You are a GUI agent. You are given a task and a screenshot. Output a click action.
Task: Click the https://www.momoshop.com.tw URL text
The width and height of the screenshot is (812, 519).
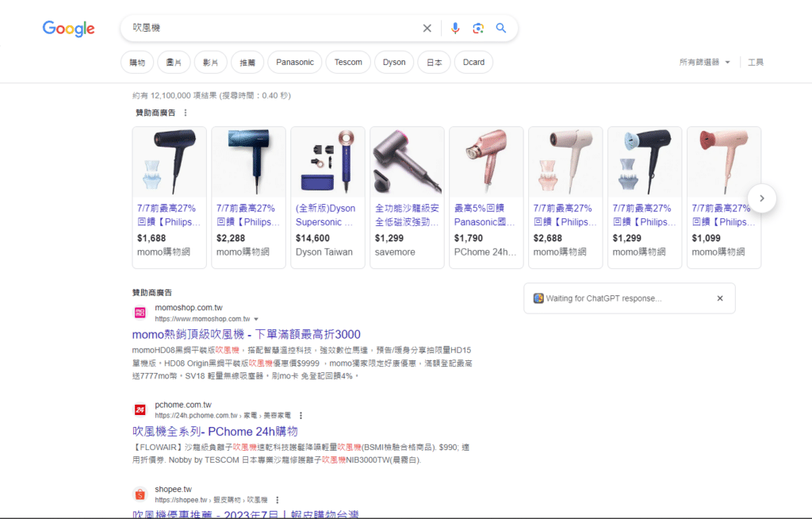tap(202, 319)
